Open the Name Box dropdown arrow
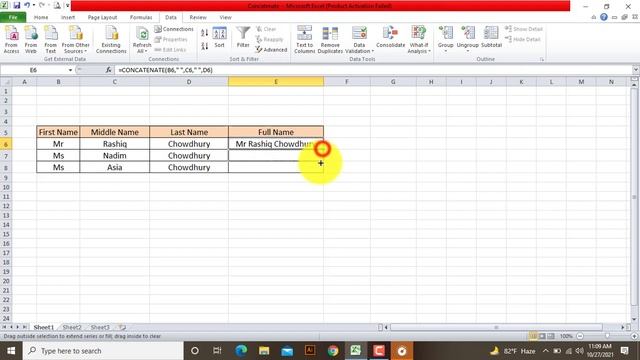The height and width of the screenshot is (360, 640). (70, 70)
